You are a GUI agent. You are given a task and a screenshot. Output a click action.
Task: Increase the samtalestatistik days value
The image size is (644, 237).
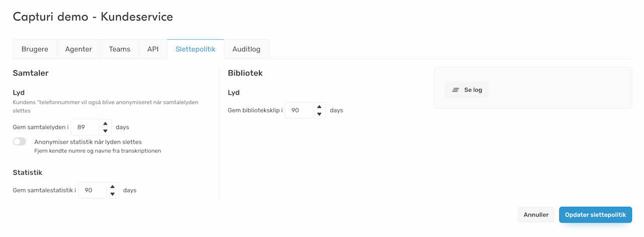[x=113, y=187]
